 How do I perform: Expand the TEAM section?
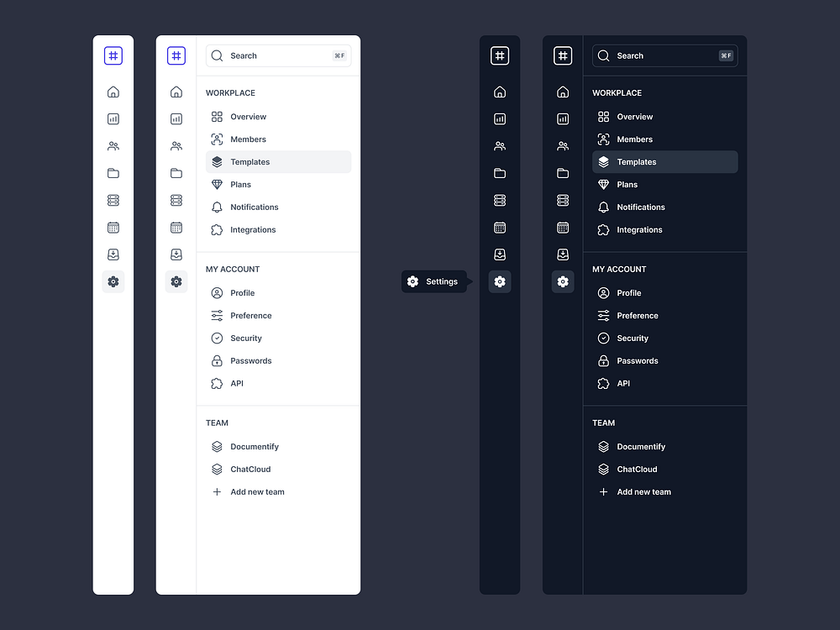pyautogui.click(x=217, y=423)
